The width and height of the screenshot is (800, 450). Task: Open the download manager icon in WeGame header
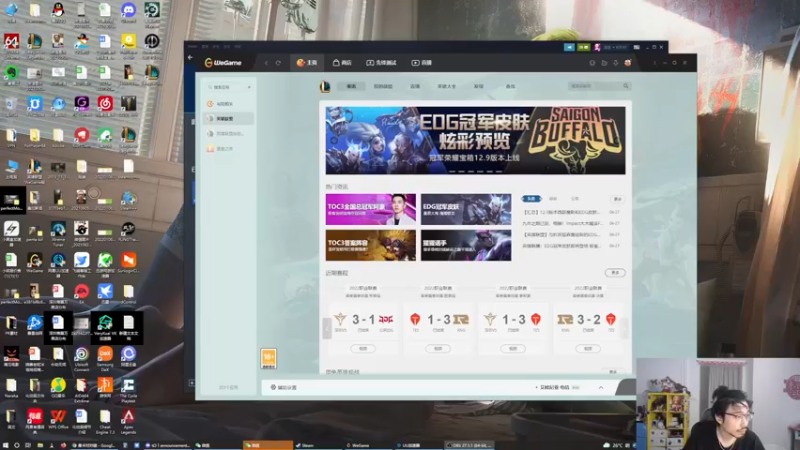616,63
